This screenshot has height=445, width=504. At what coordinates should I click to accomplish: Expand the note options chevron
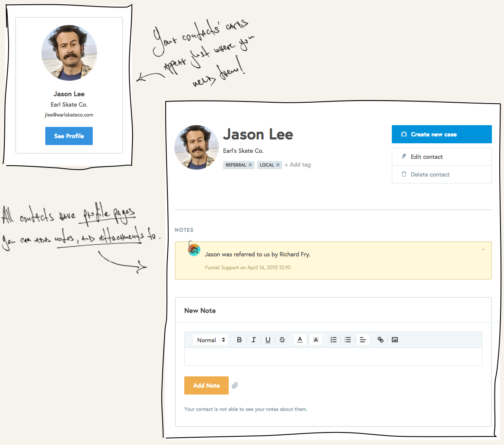(x=483, y=249)
